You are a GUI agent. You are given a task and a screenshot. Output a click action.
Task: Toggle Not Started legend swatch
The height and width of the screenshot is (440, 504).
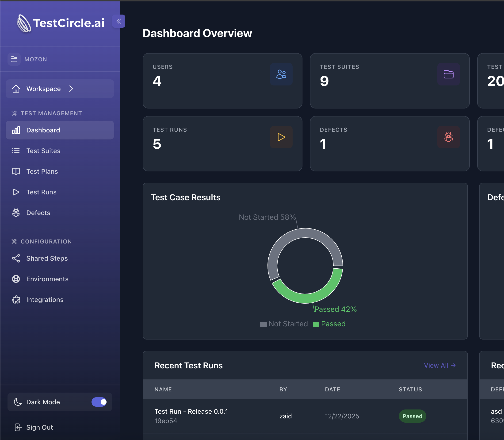click(x=263, y=324)
